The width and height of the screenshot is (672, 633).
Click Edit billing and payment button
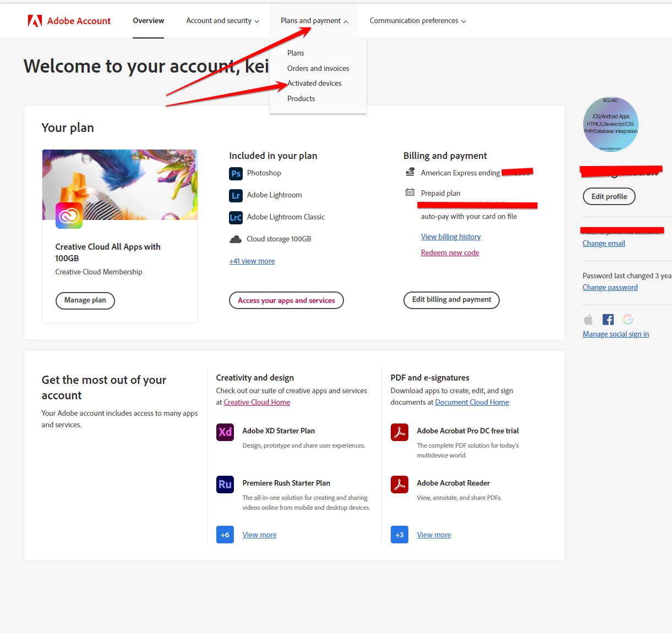451,300
